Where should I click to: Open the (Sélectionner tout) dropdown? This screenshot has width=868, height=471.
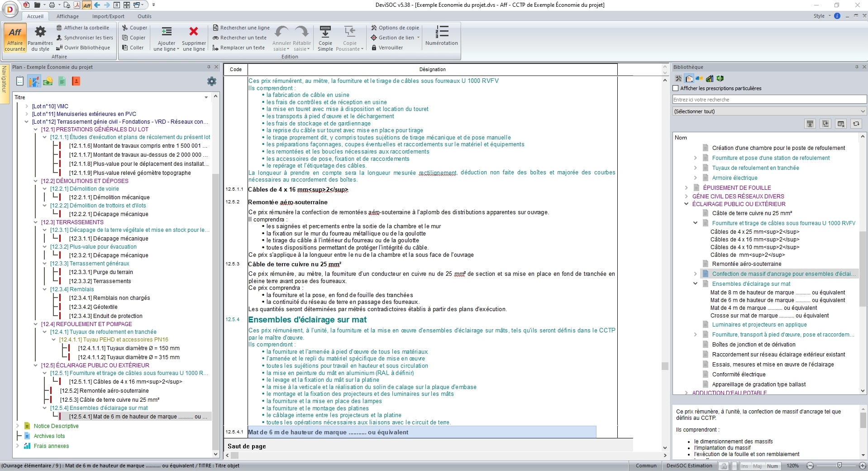[769, 111]
